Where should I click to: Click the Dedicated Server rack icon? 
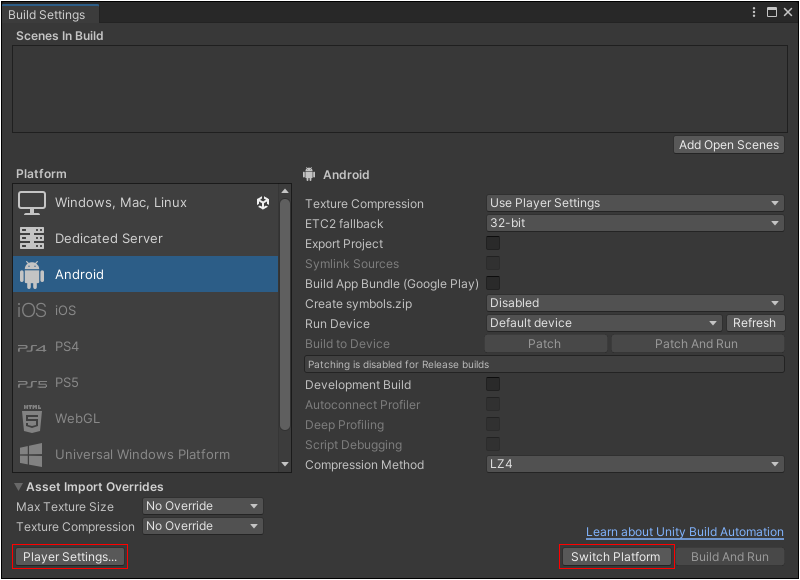tap(32, 238)
